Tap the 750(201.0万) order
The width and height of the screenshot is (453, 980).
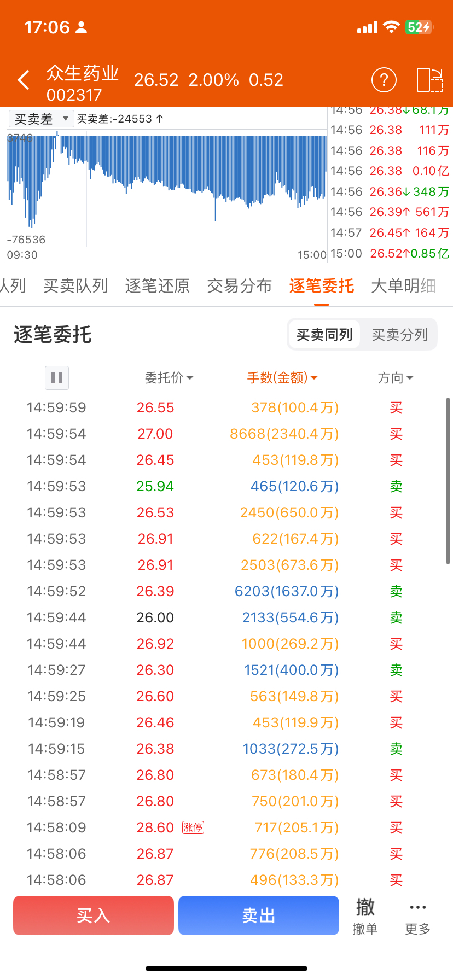226,801
